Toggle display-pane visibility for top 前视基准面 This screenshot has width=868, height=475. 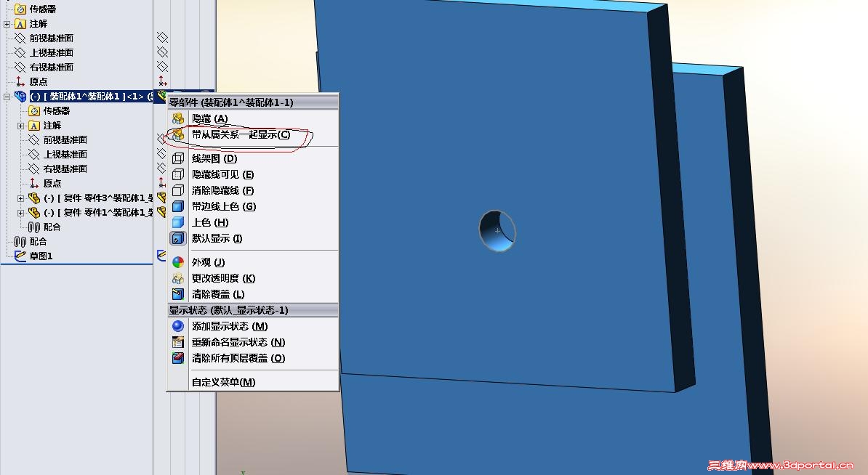(162, 38)
